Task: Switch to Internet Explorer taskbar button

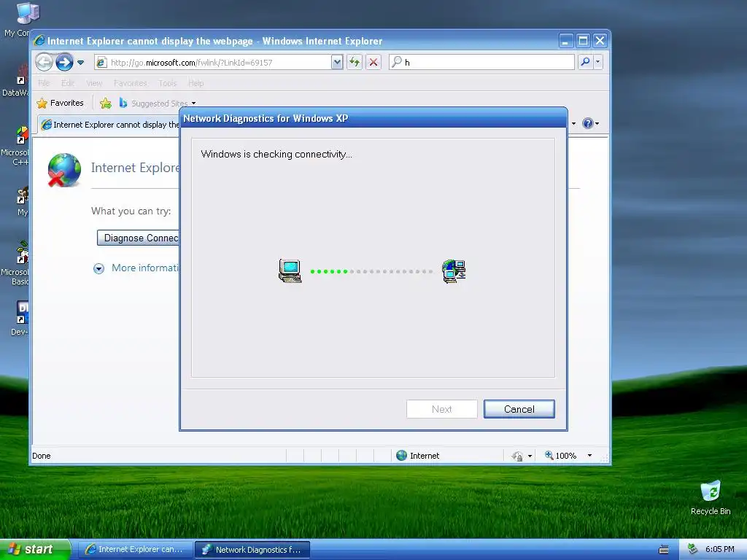Action: [135, 550]
